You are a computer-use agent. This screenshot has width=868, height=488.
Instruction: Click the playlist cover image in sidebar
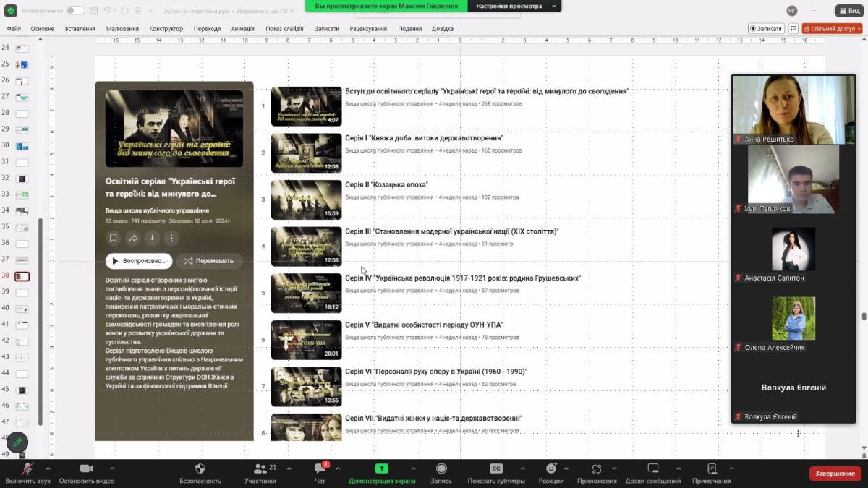tap(174, 128)
